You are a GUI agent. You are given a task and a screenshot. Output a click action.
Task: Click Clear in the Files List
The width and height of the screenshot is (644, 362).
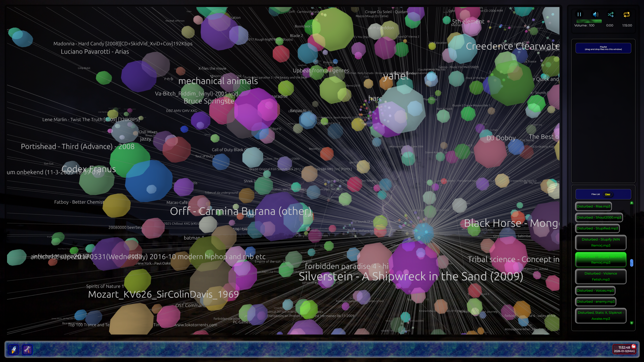point(607,194)
